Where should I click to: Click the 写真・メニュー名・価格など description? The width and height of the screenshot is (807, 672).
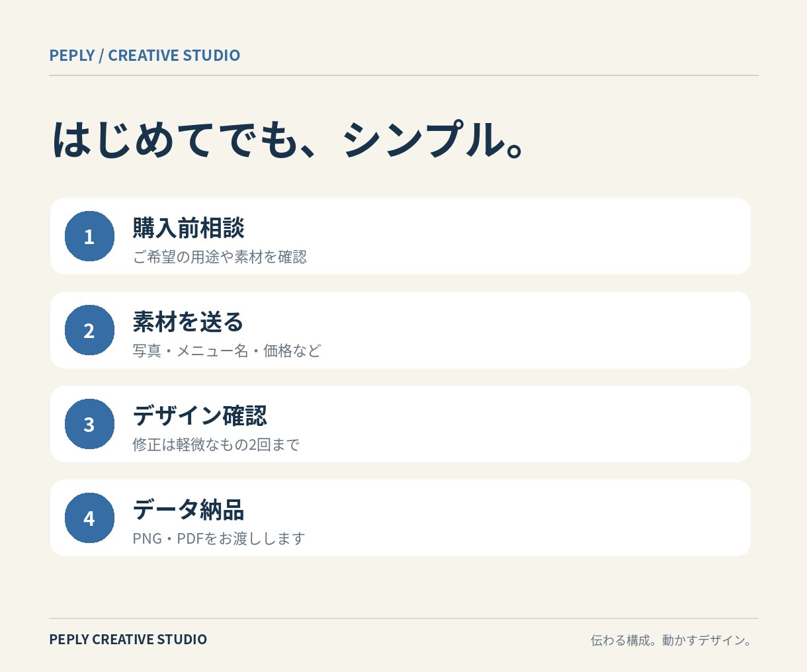pos(227,351)
